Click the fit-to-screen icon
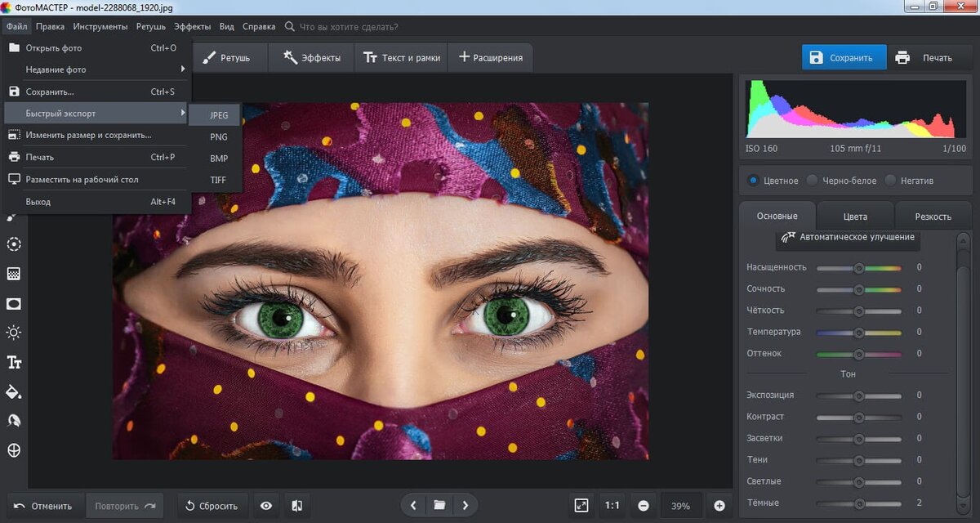The height and width of the screenshot is (523, 980). point(581,506)
